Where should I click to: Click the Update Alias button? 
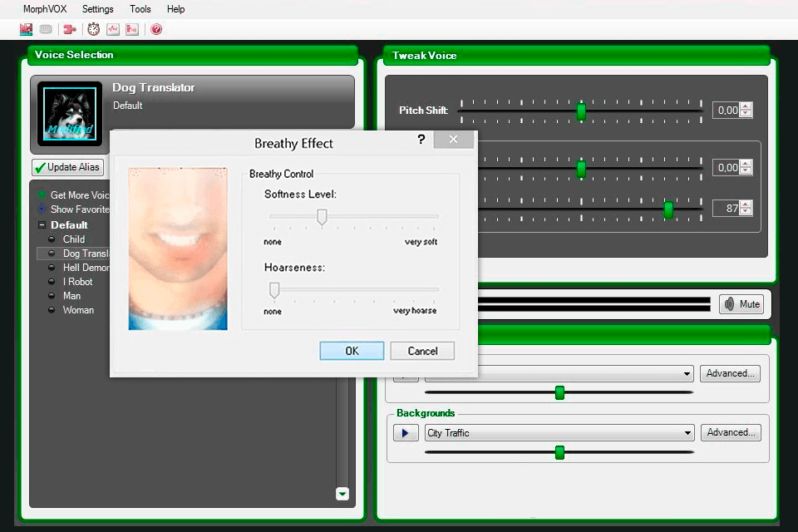click(67, 167)
